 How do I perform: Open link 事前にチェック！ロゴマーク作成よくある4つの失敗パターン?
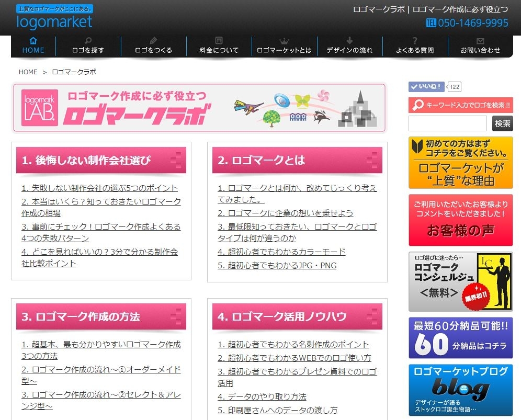101,233
